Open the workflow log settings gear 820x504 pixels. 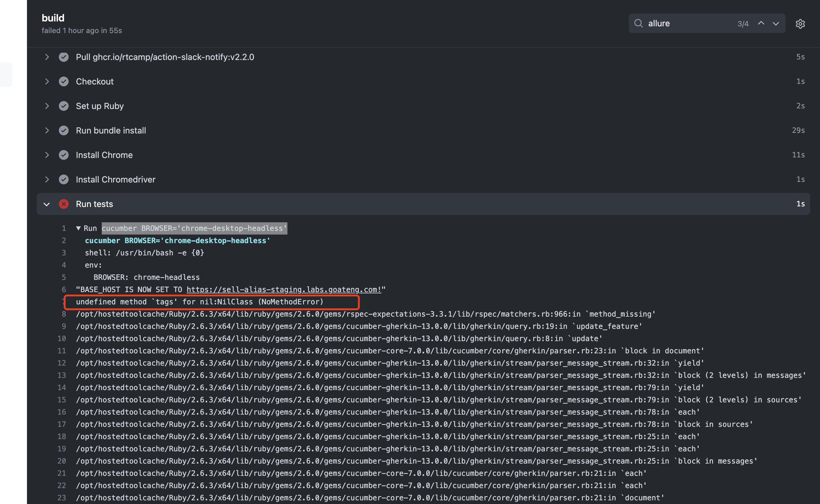(800, 24)
